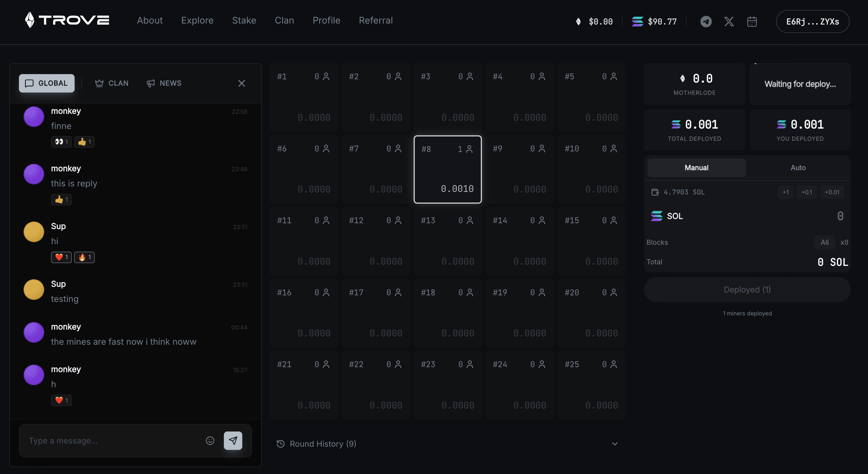Click the '0 SOL' total value

click(833, 262)
